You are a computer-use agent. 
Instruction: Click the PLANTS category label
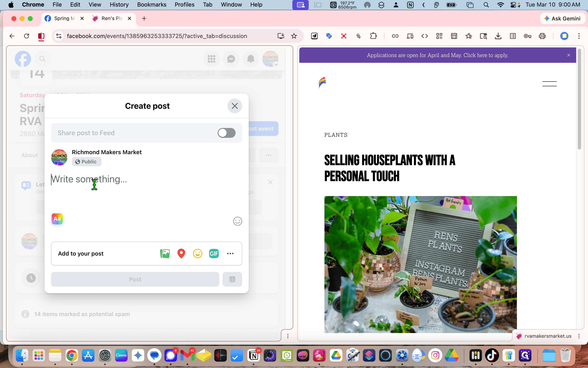click(336, 135)
